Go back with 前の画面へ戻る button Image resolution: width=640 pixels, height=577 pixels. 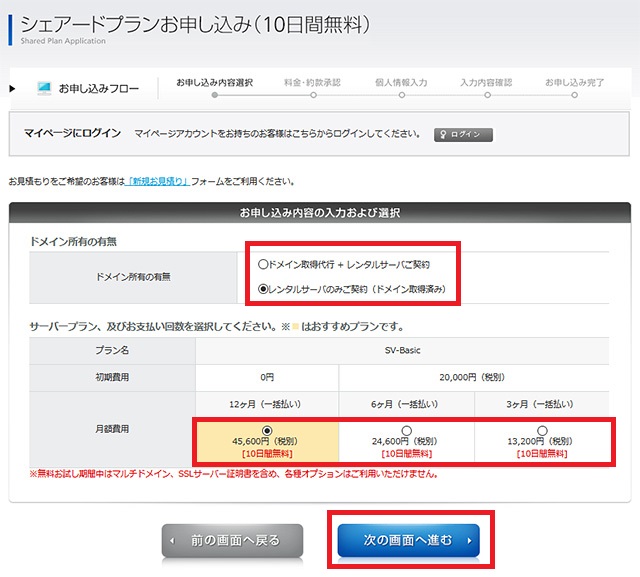[x=232, y=540]
